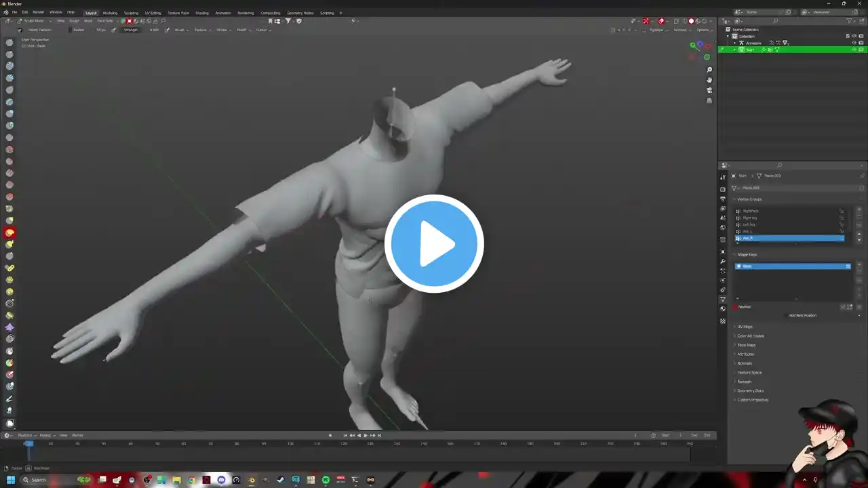Toggle camera view gizmo icon
Viewport: 868px width, 488px height.
(x=709, y=90)
